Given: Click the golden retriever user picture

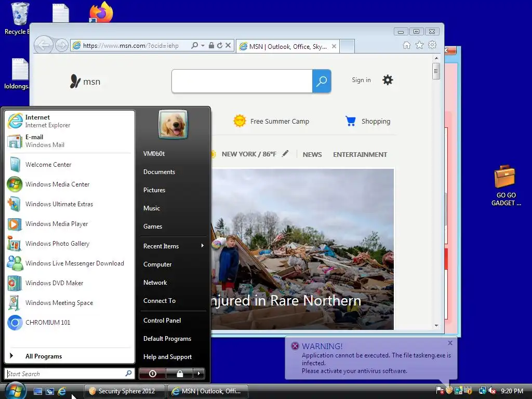Looking at the screenshot, I should click(173, 124).
